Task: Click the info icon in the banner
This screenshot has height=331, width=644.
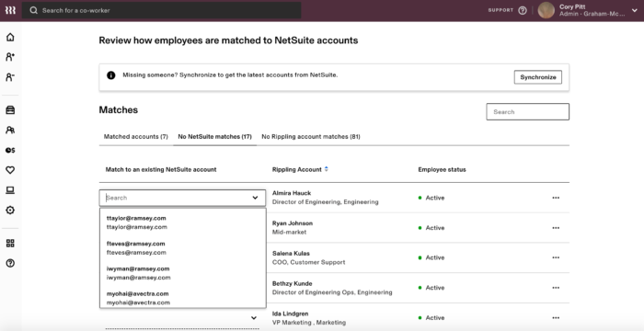Action: (111, 75)
